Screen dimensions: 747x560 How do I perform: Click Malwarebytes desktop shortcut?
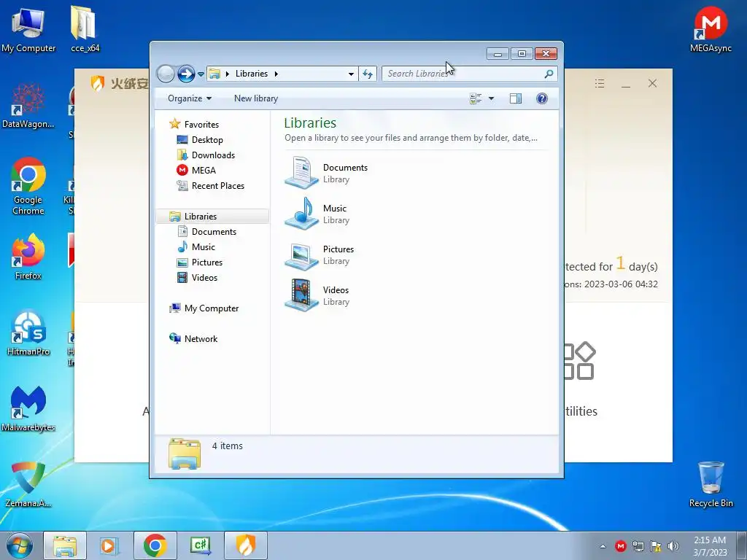(28, 408)
